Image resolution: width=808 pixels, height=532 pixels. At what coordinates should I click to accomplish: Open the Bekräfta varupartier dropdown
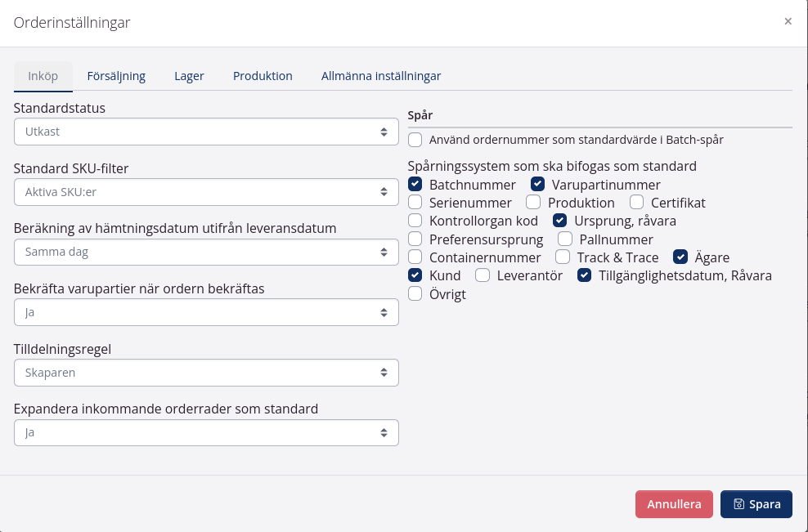point(206,311)
